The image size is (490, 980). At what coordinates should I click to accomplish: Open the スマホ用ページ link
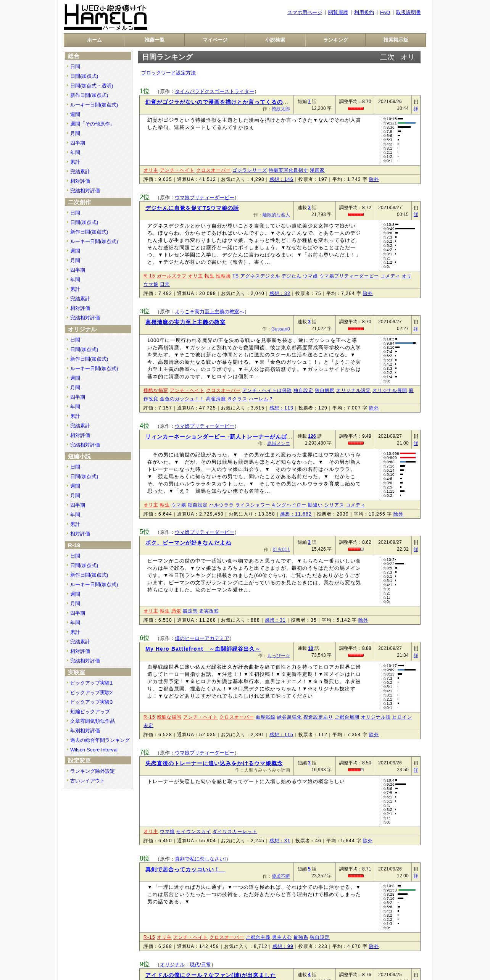click(305, 13)
